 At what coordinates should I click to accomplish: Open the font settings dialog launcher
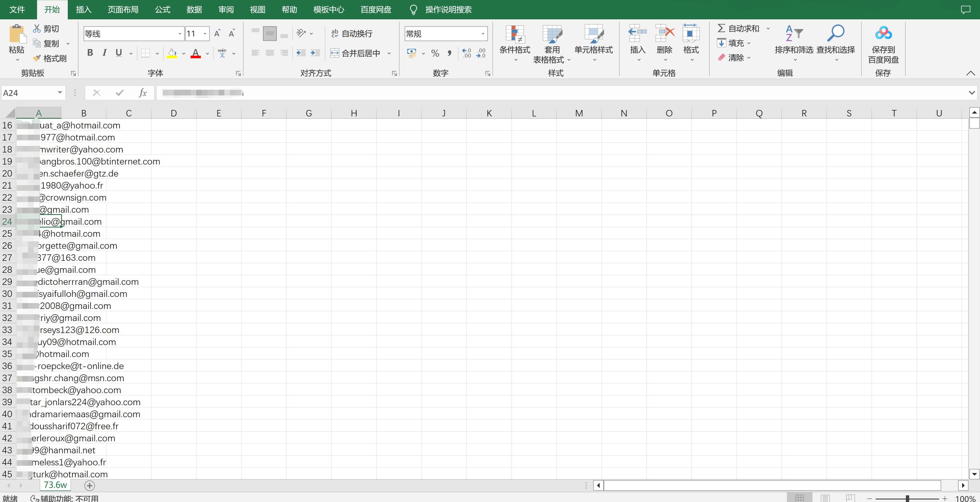coord(239,74)
